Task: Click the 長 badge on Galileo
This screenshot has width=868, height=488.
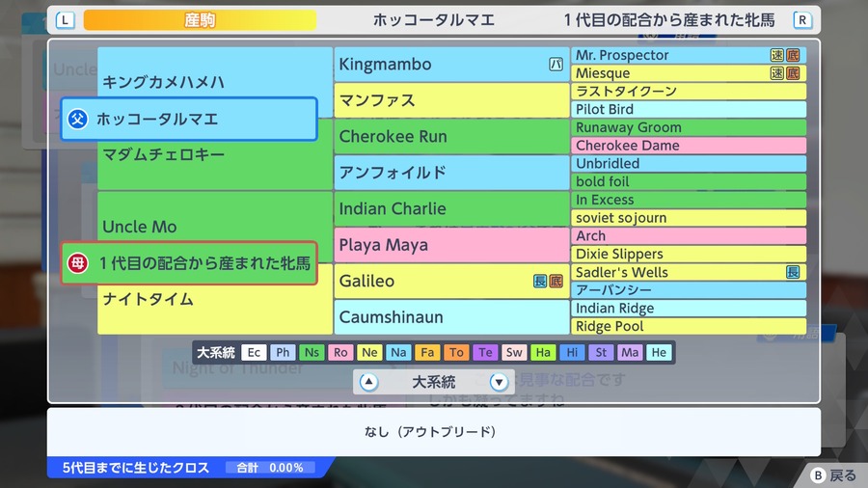Action: pyautogui.click(x=540, y=281)
